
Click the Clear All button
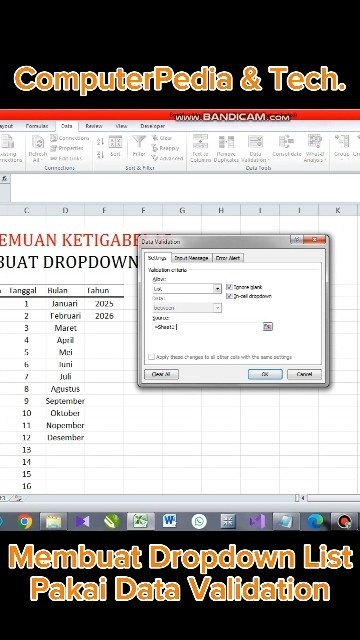pyautogui.click(x=161, y=374)
